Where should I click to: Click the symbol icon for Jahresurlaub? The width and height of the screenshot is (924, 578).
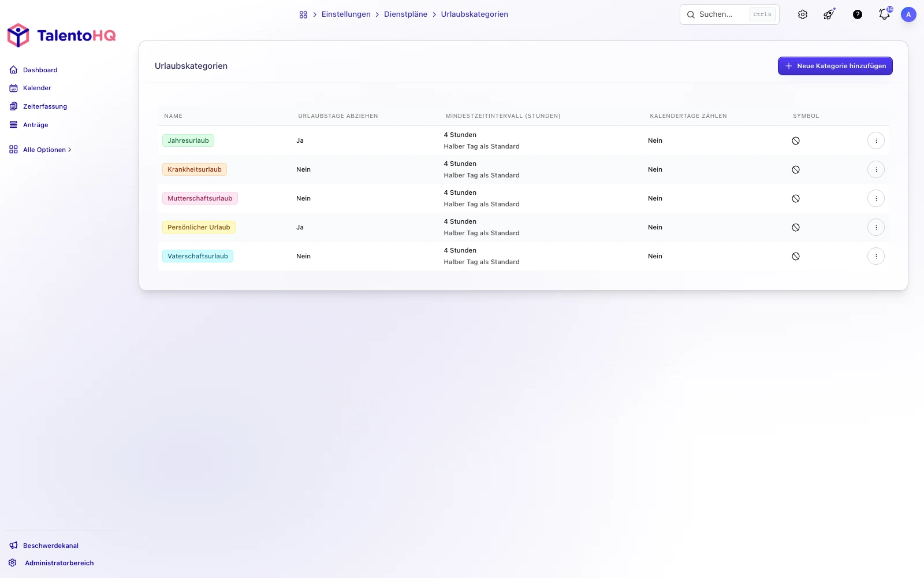coord(796,140)
